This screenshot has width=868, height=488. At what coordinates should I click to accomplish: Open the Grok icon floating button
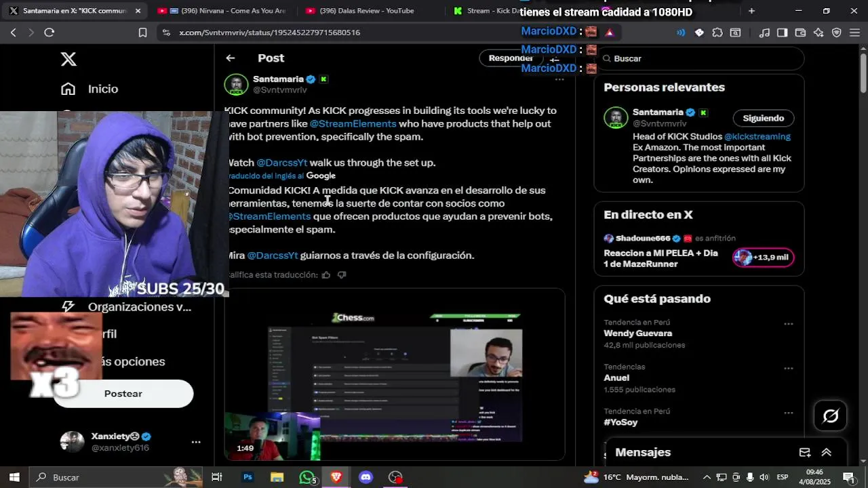point(831,416)
